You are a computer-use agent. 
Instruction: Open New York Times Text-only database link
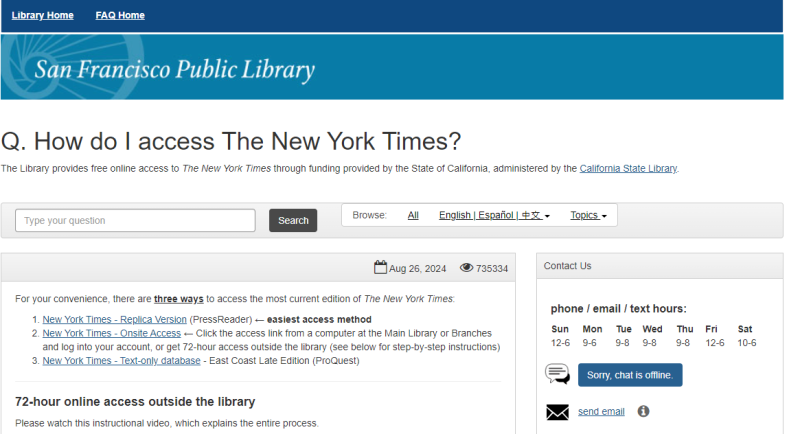(x=121, y=360)
